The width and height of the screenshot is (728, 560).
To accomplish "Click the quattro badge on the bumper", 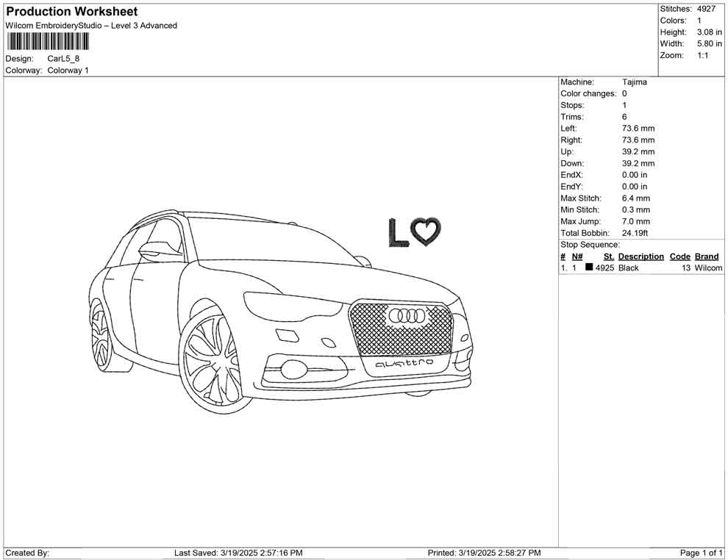I will pyautogui.click(x=404, y=363).
